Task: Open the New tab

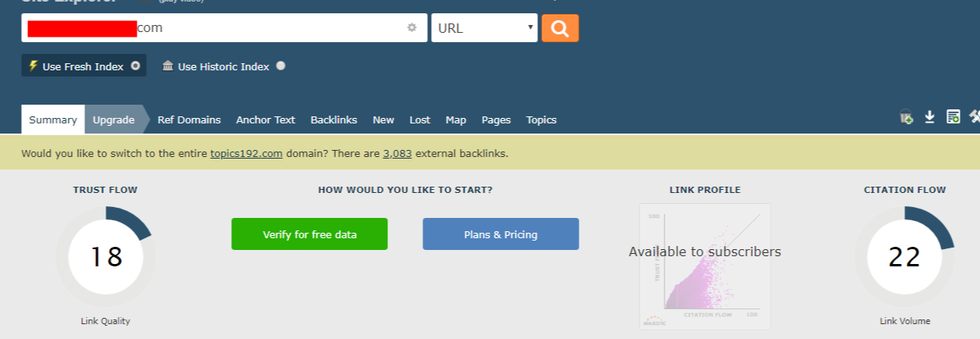Action: [x=383, y=120]
